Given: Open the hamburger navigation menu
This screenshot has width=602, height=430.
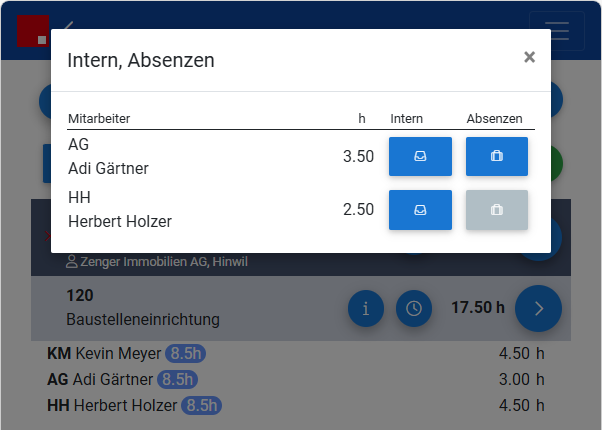Looking at the screenshot, I should click(x=557, y=31).
